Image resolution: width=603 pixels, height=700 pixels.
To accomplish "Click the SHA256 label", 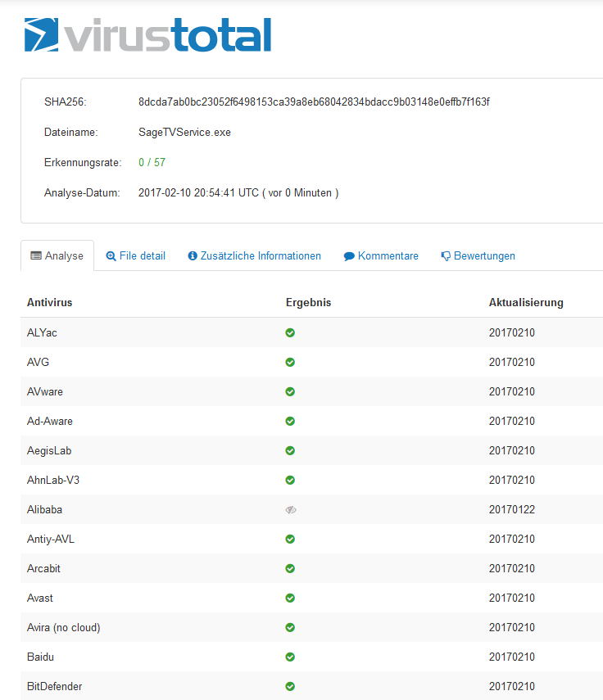I will 66,102.
